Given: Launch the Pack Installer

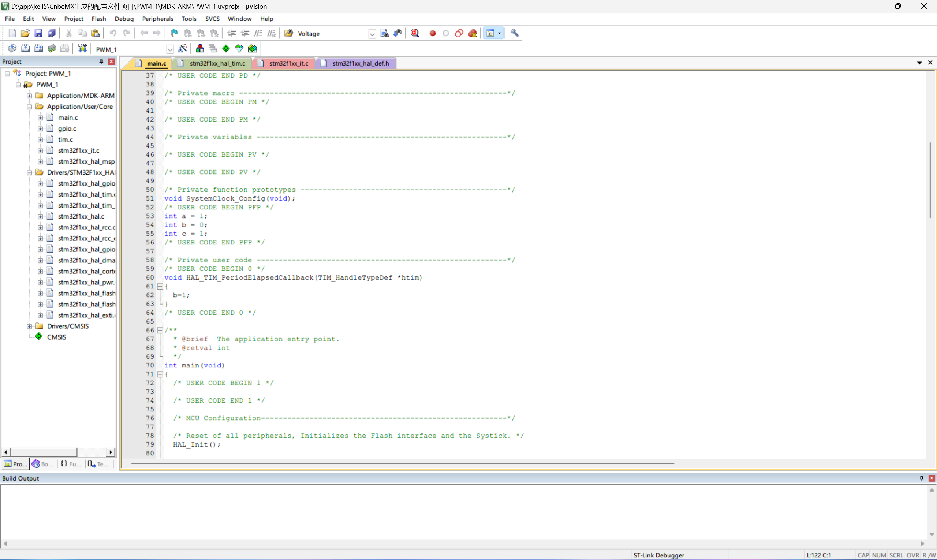Looking at the screenshot, I should [x=253, y=48].
